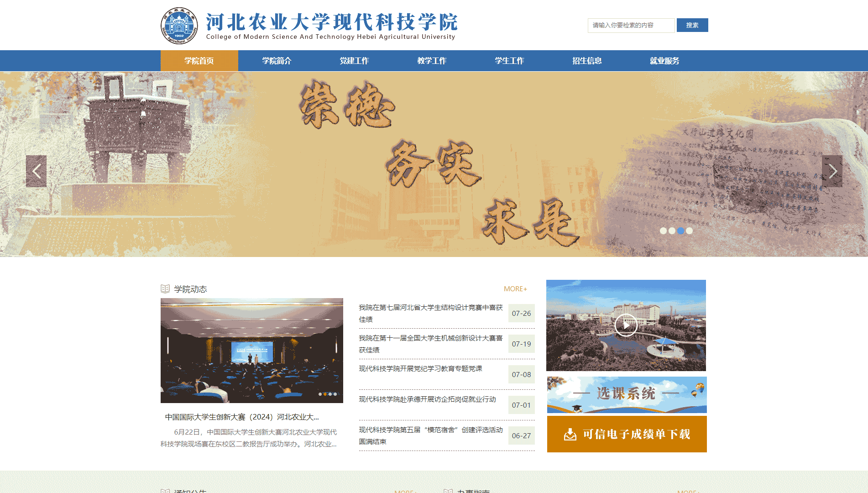868x493 pixels.
Task: Open the 选课系统 banner
Action: 627,394
